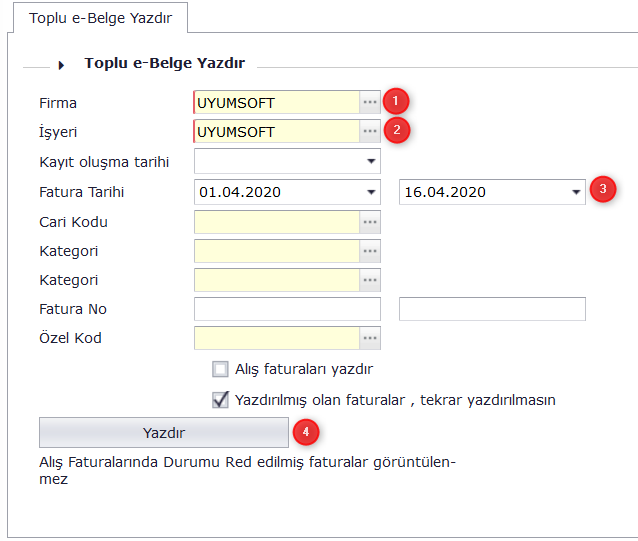Collapse the Toplu e-Belge Yazdır section arrow
This screenshot has height=541, width=638.
click(61, 65)
